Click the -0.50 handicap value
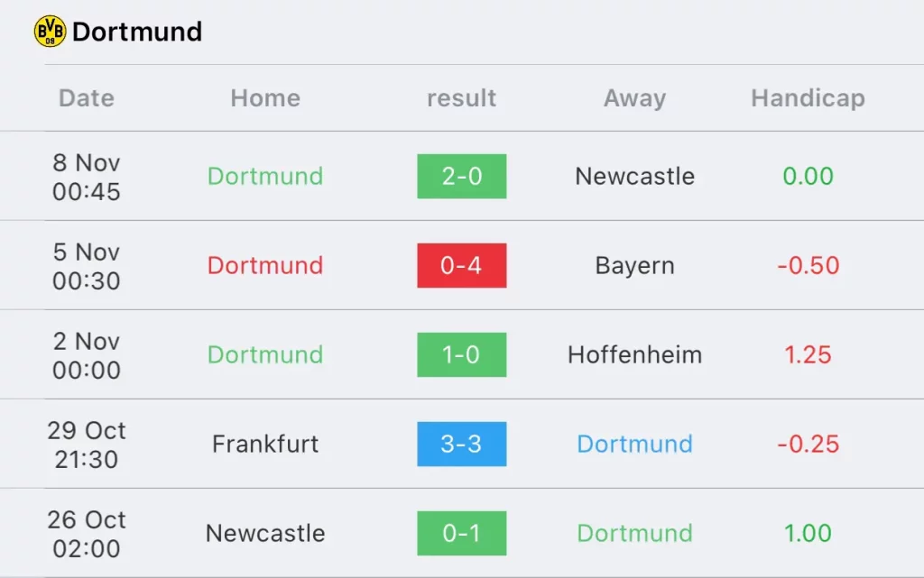924x578 pixels. 808,265
